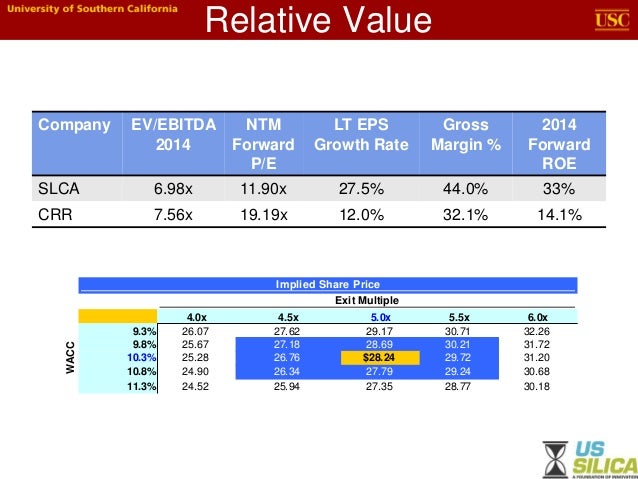The height and width of the screenshot is (479, 638).
Task: Click the 4.5x exit multiple header
Action: [288, 317]
